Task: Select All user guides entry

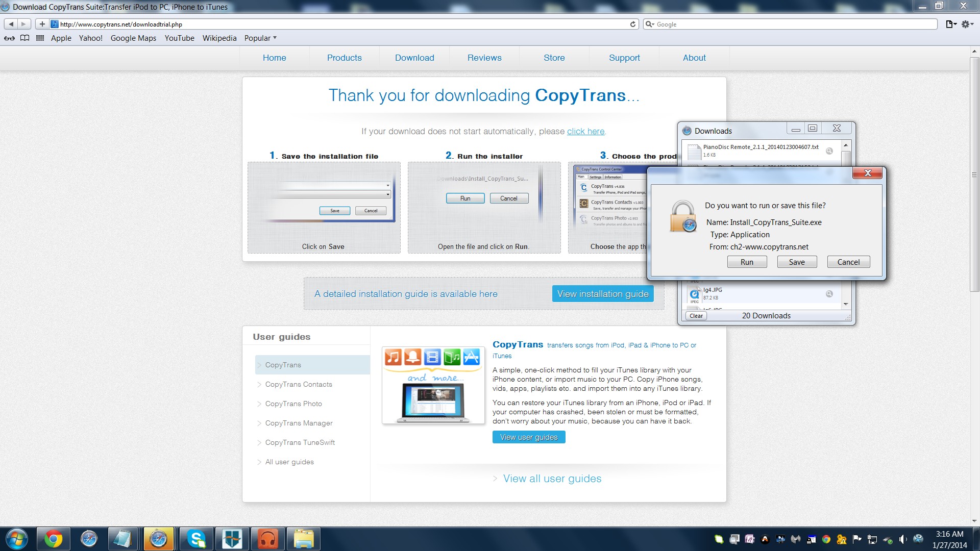Action: (x=289, y=462)
